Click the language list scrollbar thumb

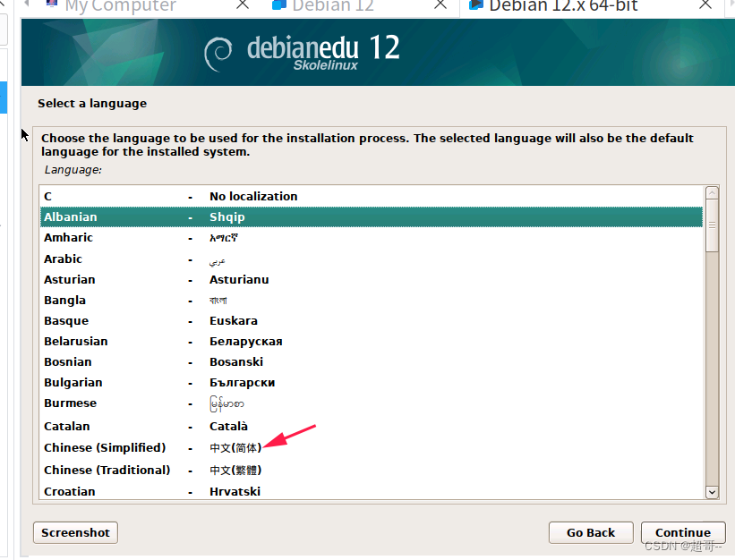click(x=712, y=225)
